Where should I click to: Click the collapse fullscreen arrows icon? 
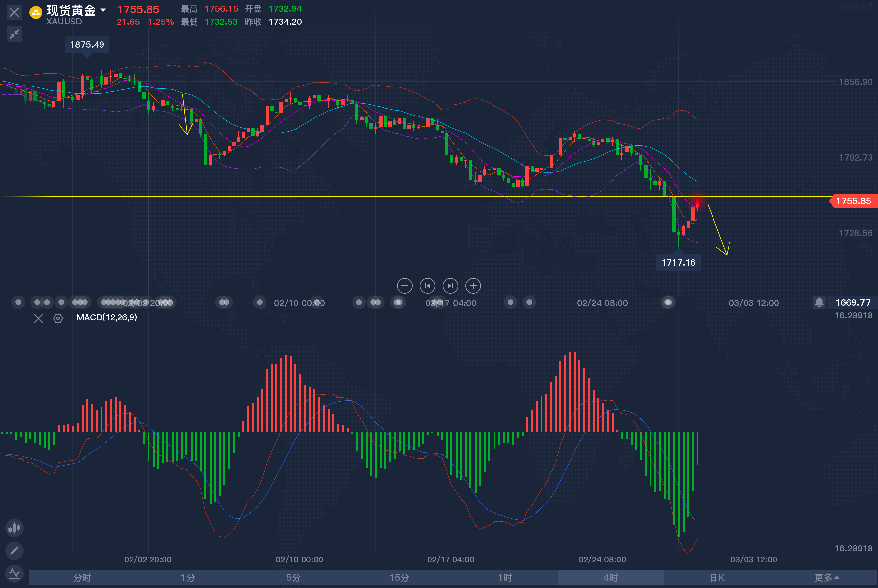tap(14, 34)
